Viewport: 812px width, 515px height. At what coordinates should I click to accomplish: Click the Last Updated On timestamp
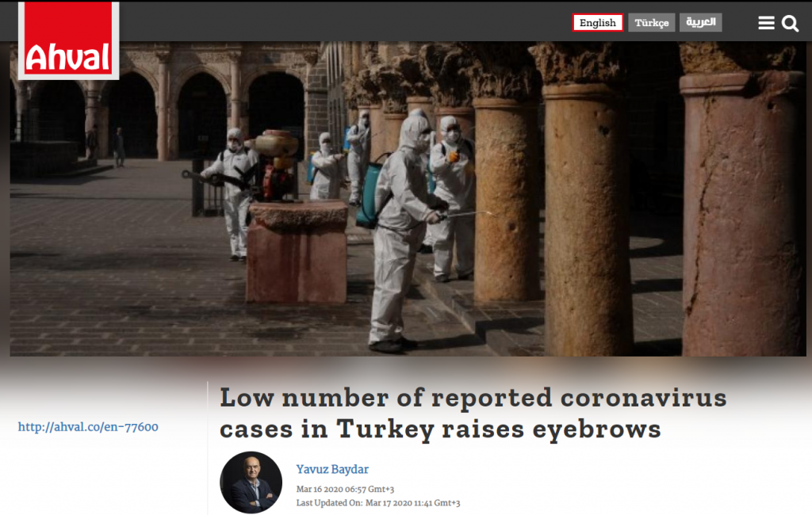pyautogui.click(x=377, y=503)
